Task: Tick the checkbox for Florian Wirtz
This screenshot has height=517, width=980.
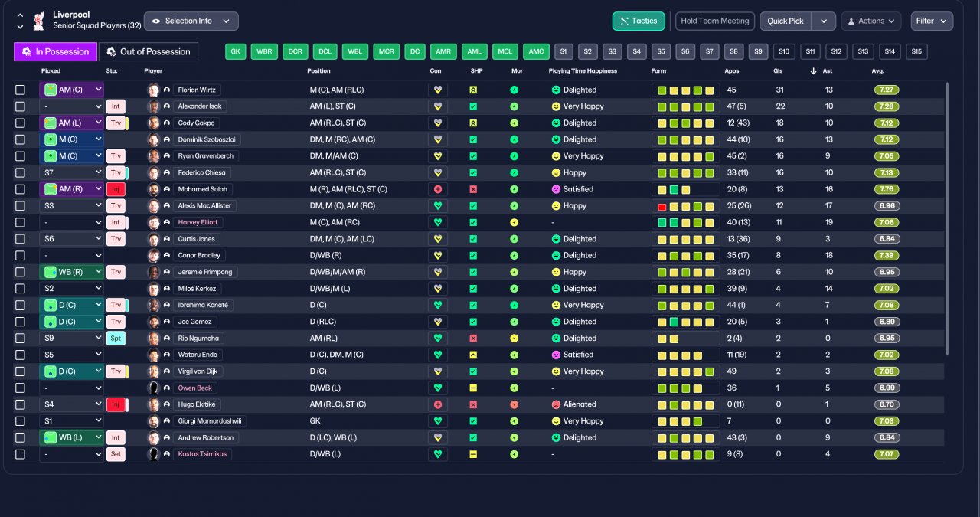Action: [x=20, y=90]
